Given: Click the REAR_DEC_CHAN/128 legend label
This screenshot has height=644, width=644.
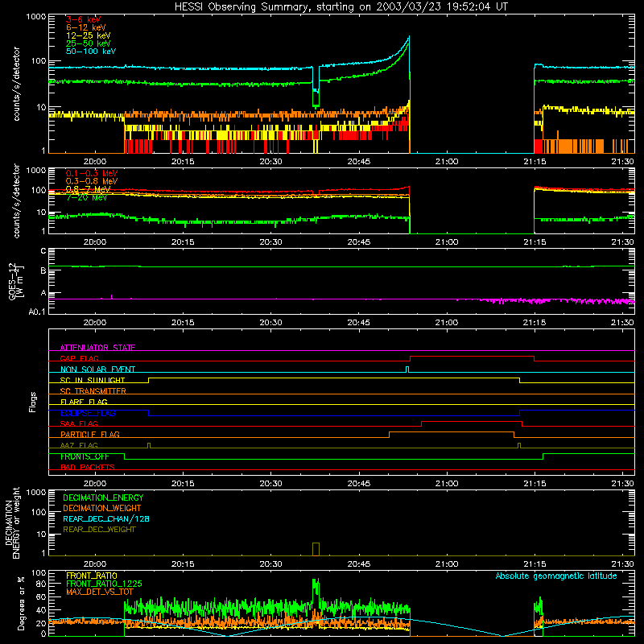Looking at the screenshot, I should (x=106, y=518).
